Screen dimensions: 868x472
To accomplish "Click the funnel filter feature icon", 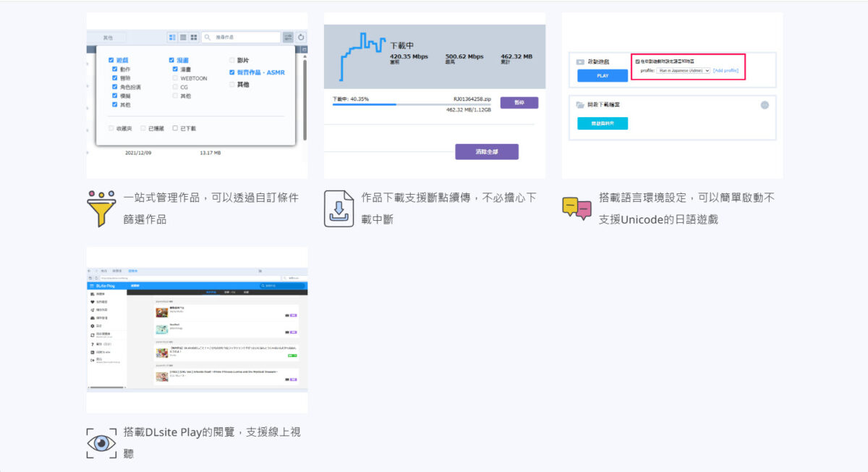I will (101, 208).
